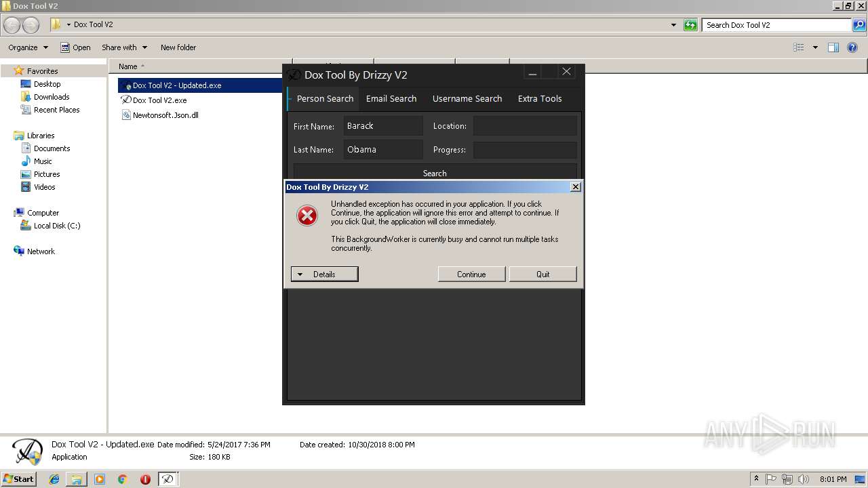The height and width of the screenshot is (488, 868).
Task: Select Network in navigation pane
Action: (x=41, y=251)
